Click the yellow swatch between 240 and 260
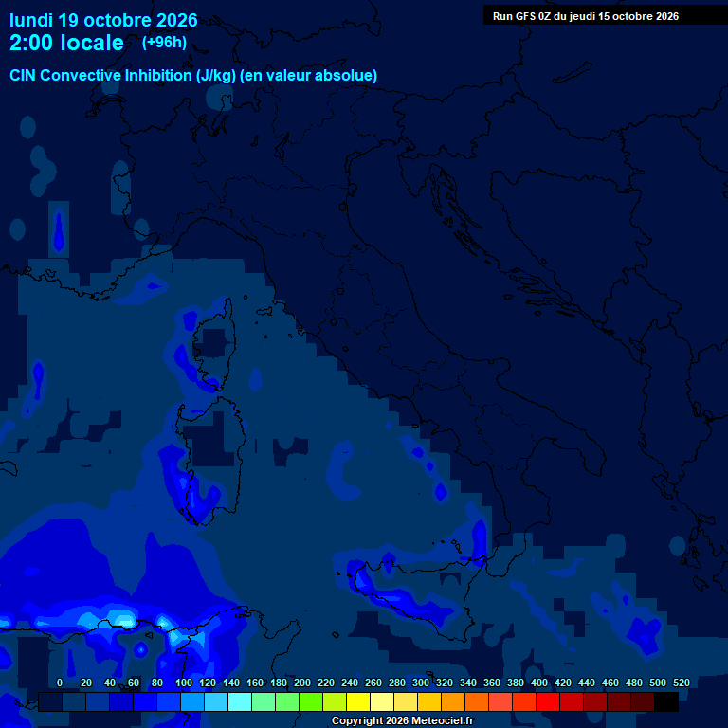The width and height of the screenshot is (728, 728). [358, 701]
